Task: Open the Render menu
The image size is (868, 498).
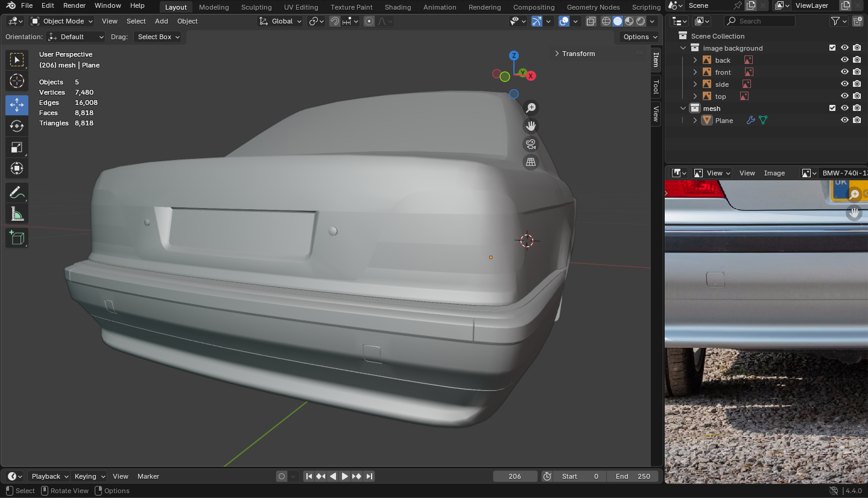Action: 74,5
